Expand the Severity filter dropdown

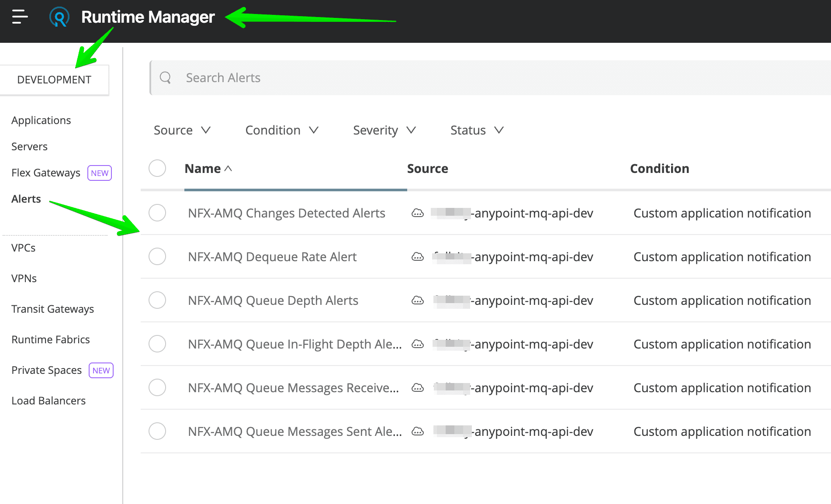384,130
